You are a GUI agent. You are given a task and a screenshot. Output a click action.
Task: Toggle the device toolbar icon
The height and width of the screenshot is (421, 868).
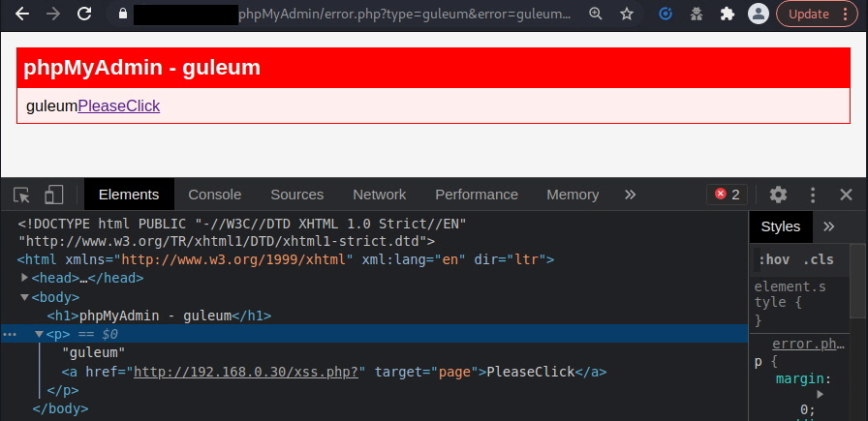[x=53, y=195]
